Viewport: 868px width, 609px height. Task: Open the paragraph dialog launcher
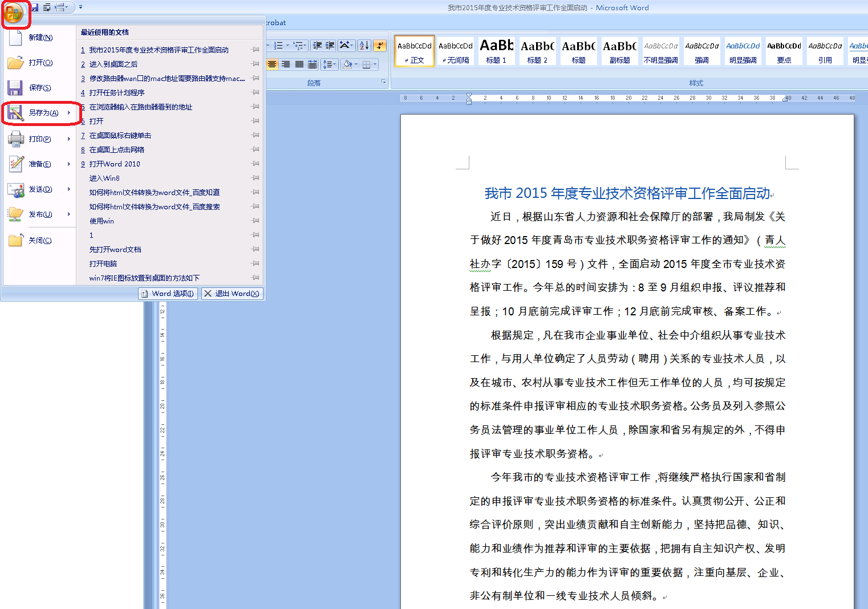384,82
